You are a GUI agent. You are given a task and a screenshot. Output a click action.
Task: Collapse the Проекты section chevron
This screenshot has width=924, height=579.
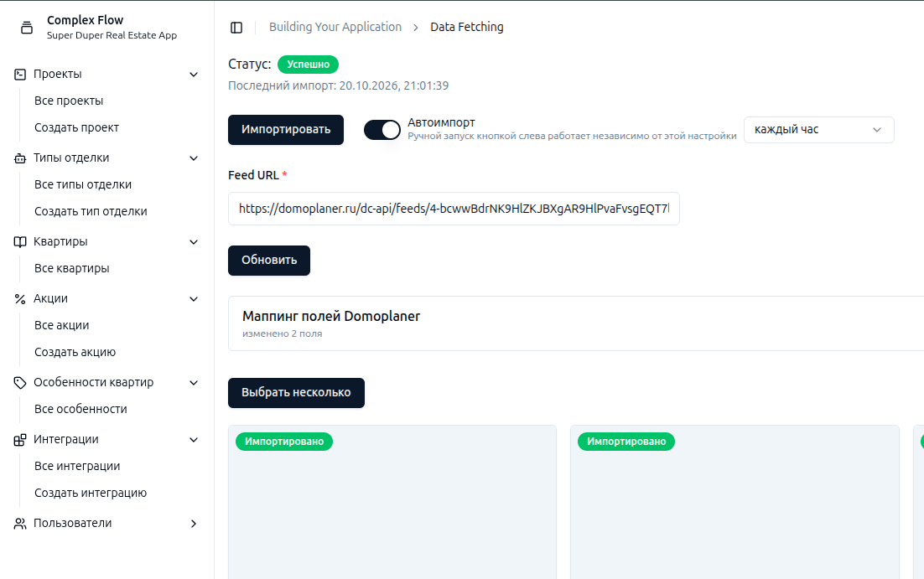(194, 75)
